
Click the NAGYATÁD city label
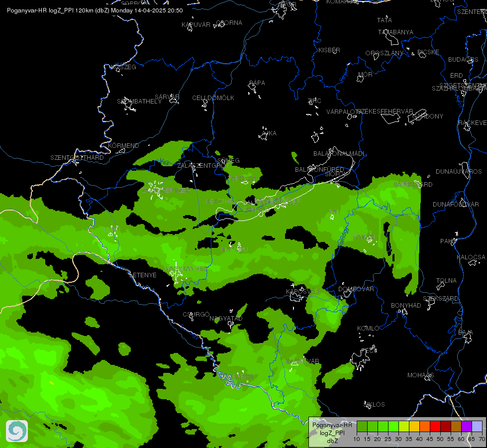tap(226, 319)
